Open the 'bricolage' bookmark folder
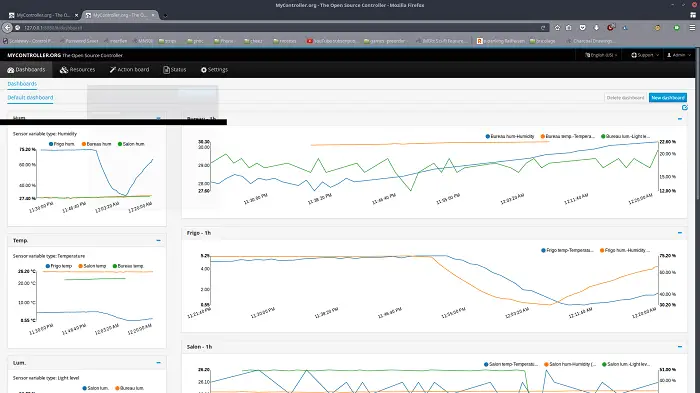 point(543,41)
